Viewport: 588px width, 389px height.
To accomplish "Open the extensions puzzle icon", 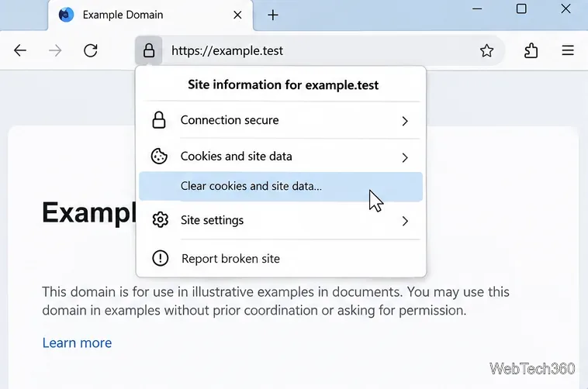I will pos(531,50).
